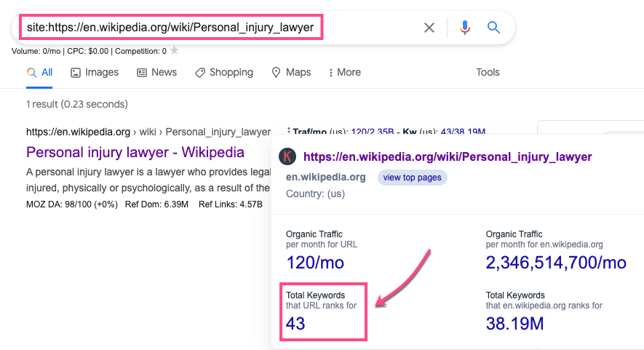Open the Tools filter menu
This screenshot has width=644, height=350.
pos(488,72)
